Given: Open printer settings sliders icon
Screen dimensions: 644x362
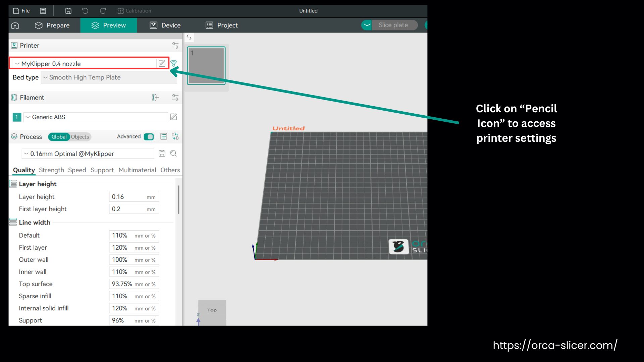Looking at the screenshot, I should 175,45.
